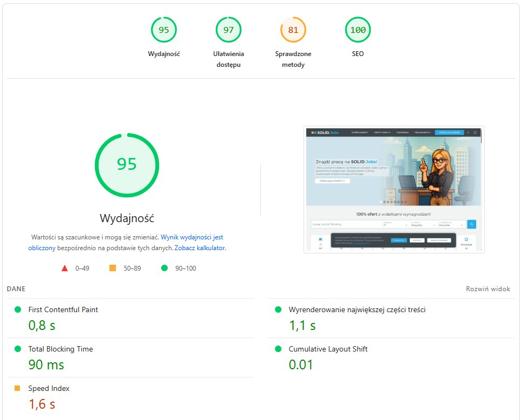Click the green dot beside Wyrenderowanie największej części treści
This screenshot has height=420, width=523.
pos(278,309)
